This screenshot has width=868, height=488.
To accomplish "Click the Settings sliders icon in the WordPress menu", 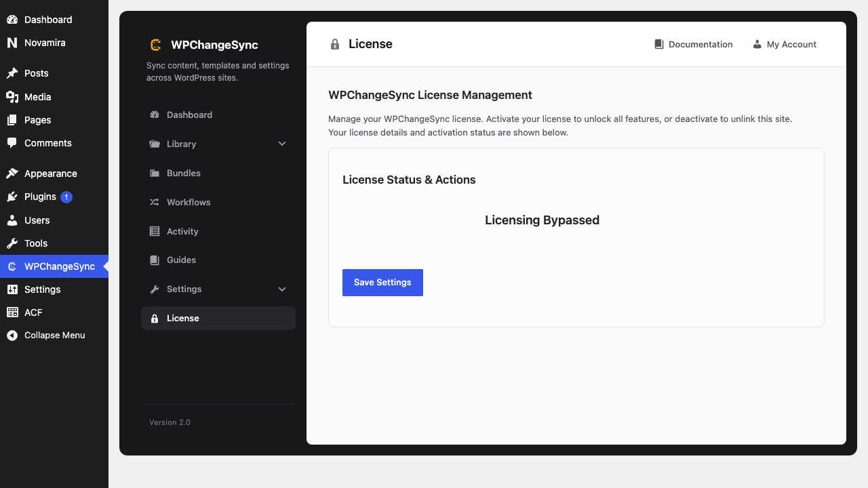I will (x=12, y=289).
